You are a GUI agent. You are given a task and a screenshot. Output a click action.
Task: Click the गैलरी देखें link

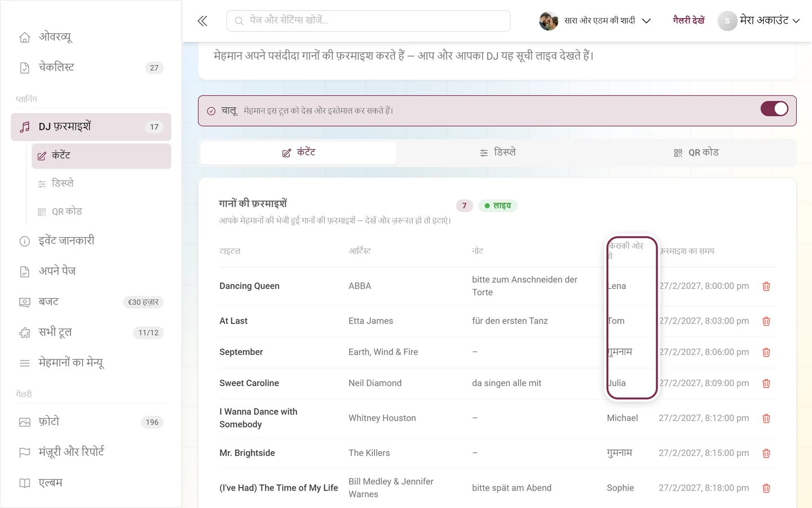coord(689,21)
